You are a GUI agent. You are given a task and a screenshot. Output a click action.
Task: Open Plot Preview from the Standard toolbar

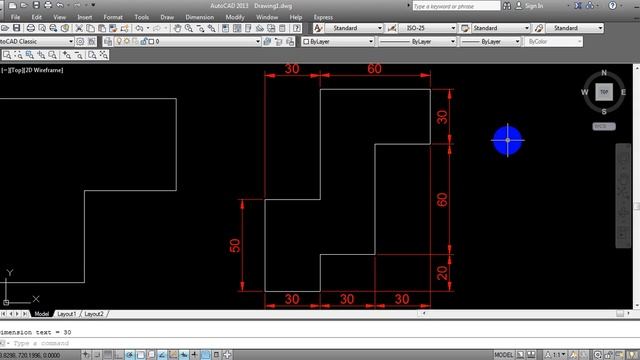pyautogui.click(x=42, y=28)
